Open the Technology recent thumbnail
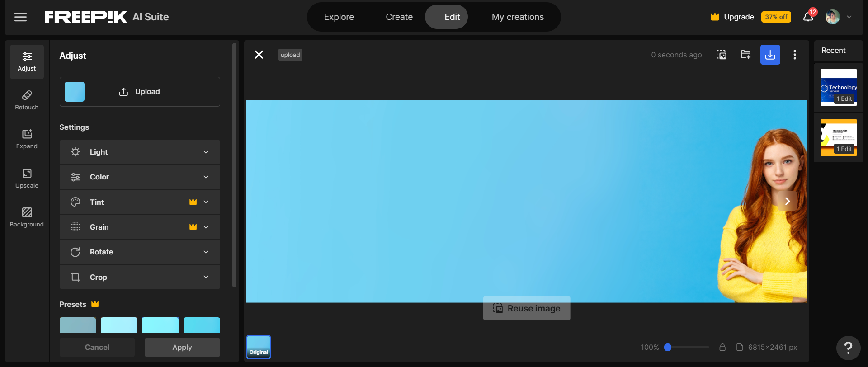Viewport: 868px width, 367px height. pos(839,87)
